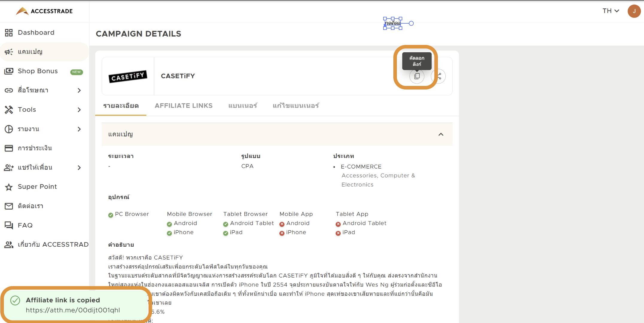Open Super Point menu item
Image resolution: width=644 pixels, height=323 pixels.
pos(45,187)
